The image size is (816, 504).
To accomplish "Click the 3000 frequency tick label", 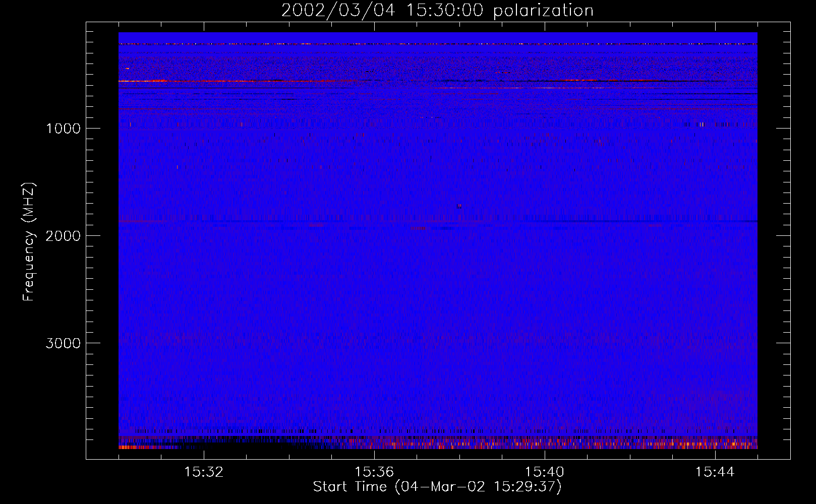I will pos(63,343).
